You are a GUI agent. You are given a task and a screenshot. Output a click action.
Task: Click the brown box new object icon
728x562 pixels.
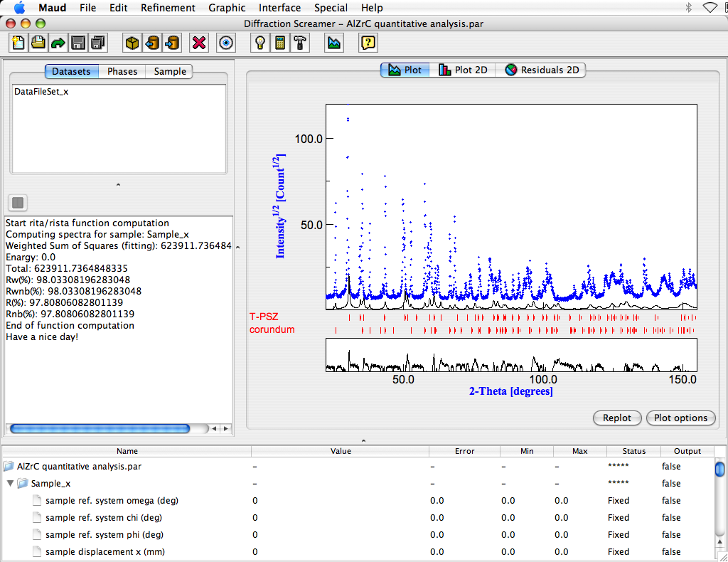point(132,43)
